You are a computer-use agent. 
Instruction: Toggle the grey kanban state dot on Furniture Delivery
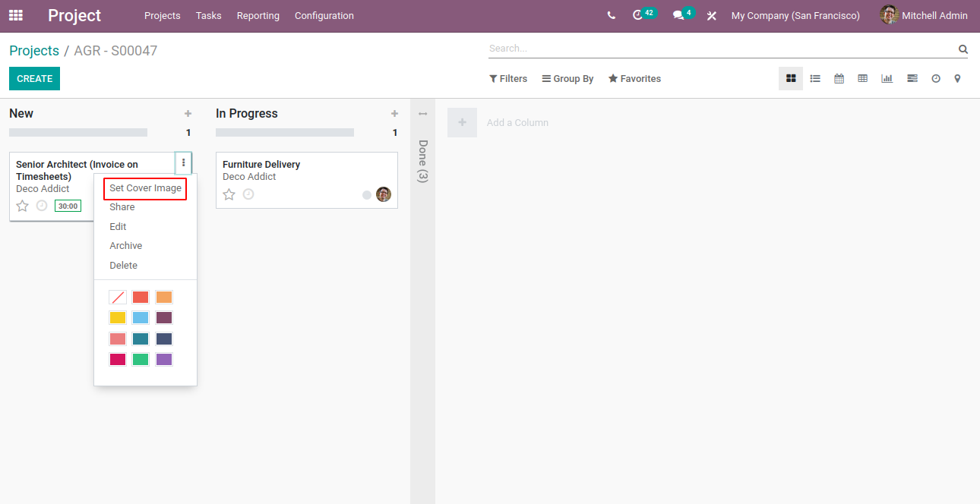pos(367,195)
